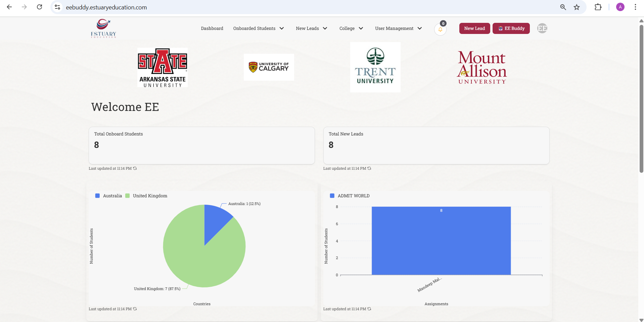
Task: Click the page vertical scrollbar thumb
Action: click(641, 98)
